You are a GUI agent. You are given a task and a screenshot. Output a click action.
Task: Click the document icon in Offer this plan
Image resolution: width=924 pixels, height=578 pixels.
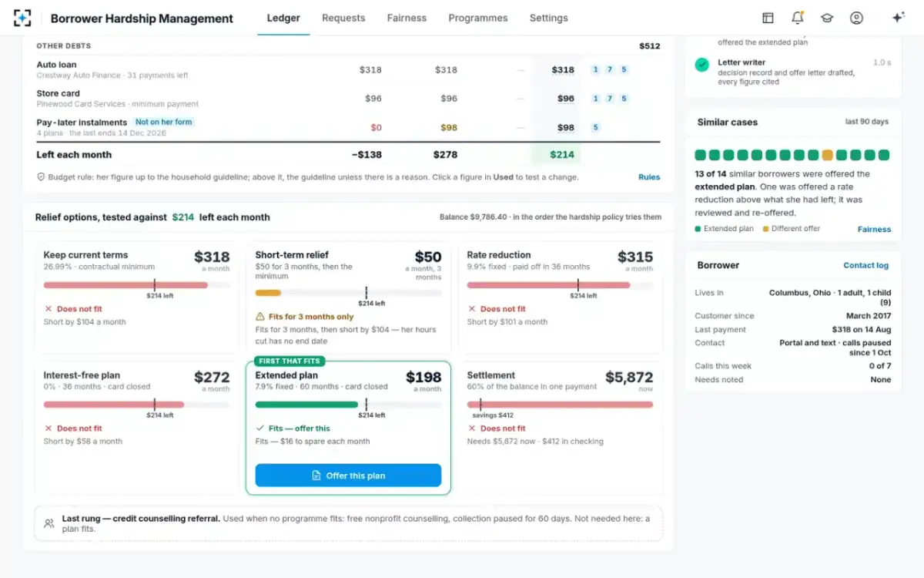[316, 476]
